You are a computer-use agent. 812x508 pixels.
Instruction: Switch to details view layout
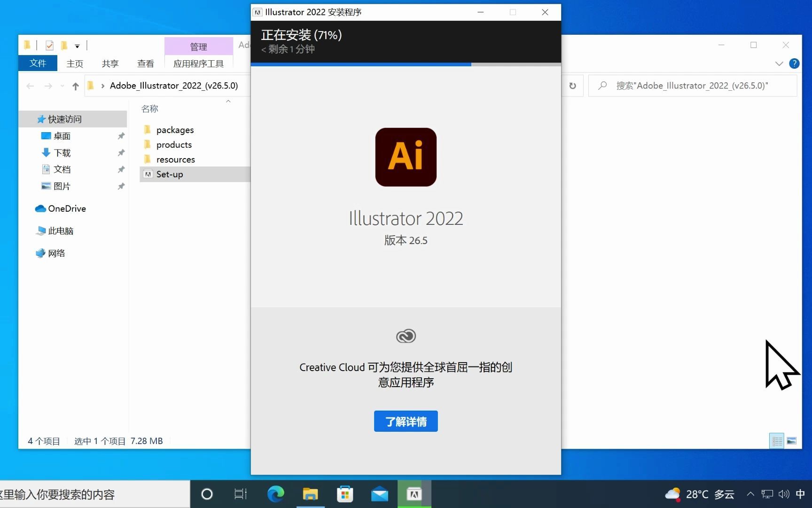click(777, 441)
